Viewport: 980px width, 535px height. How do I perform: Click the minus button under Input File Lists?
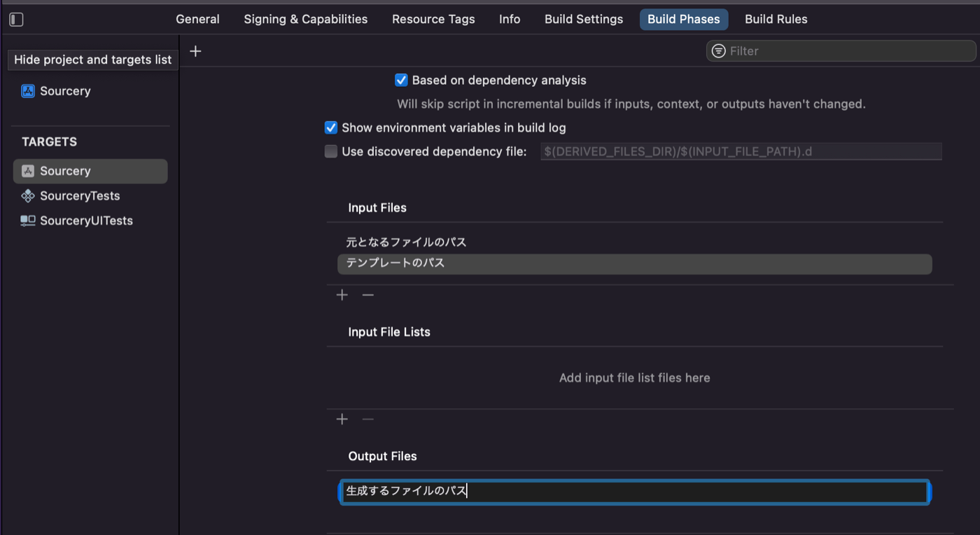[x=368, y=419]
